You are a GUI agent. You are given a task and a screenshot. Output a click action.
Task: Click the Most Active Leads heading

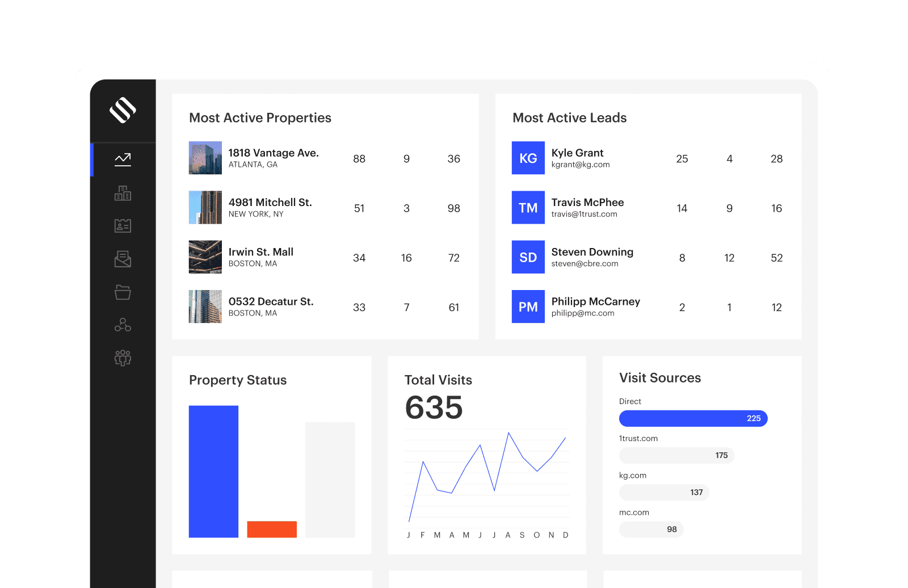pos(570,117)
